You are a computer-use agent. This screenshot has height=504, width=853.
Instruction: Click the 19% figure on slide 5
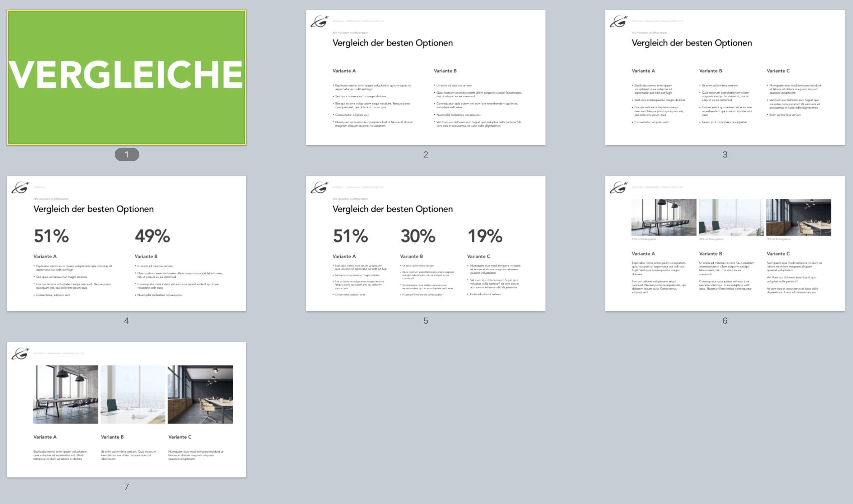(x=485, y=236)
